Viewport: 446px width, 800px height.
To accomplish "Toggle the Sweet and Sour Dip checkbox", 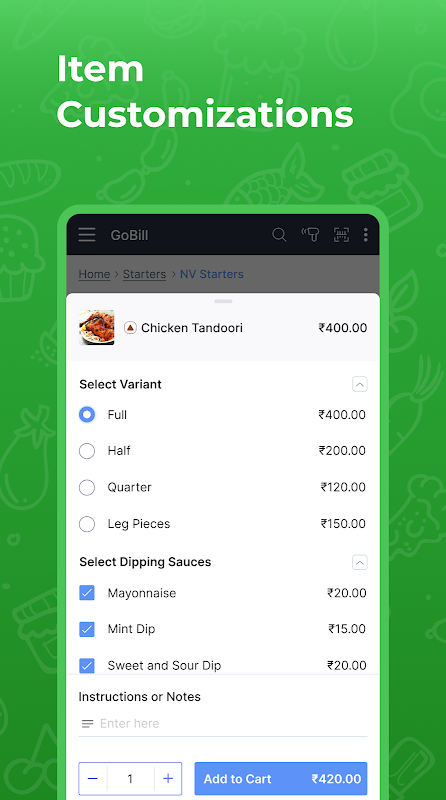I will click(87, 665).
